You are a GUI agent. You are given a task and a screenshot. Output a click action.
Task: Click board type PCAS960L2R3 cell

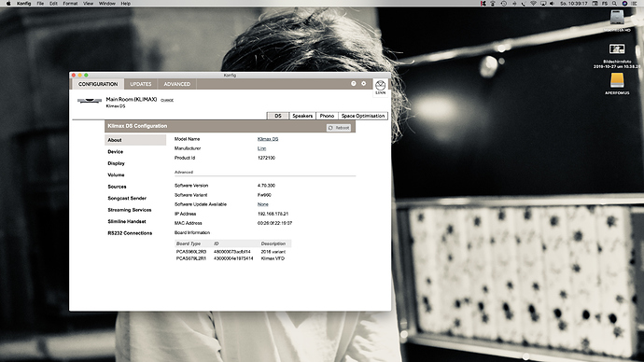(x=191, y=252)
